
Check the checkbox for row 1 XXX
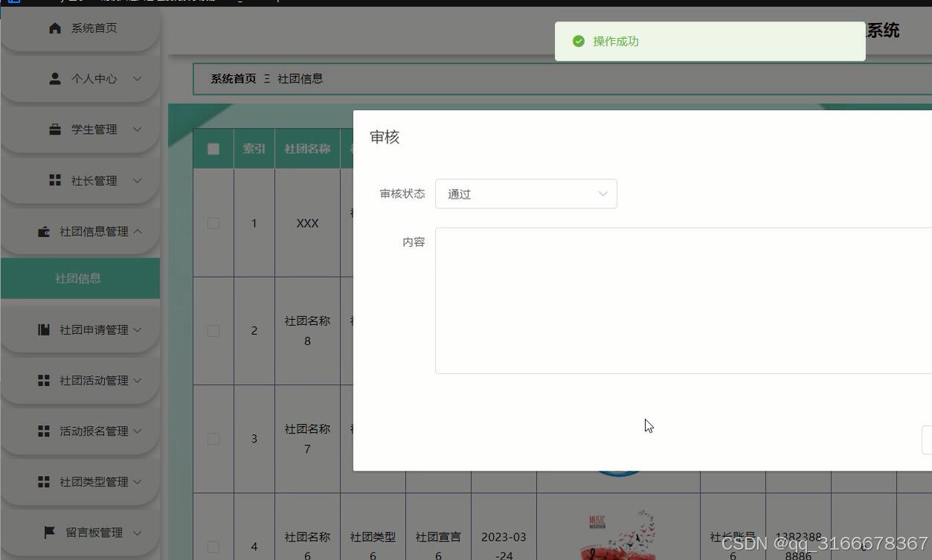[213, 223]
